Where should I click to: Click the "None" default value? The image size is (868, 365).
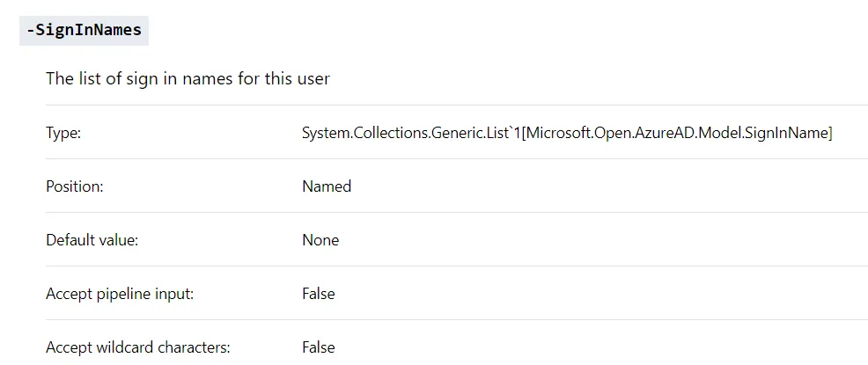tap(320, 240)
